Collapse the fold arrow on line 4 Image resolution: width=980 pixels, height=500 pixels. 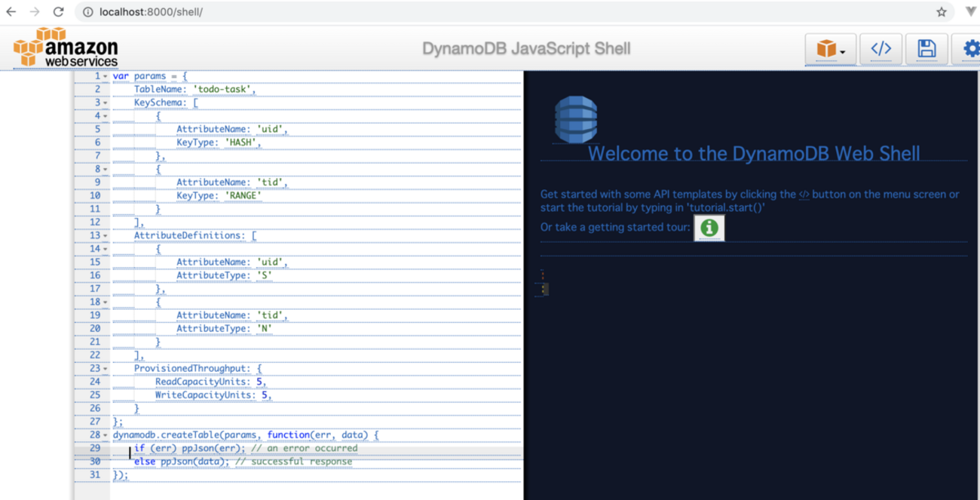tap(106, 116)
